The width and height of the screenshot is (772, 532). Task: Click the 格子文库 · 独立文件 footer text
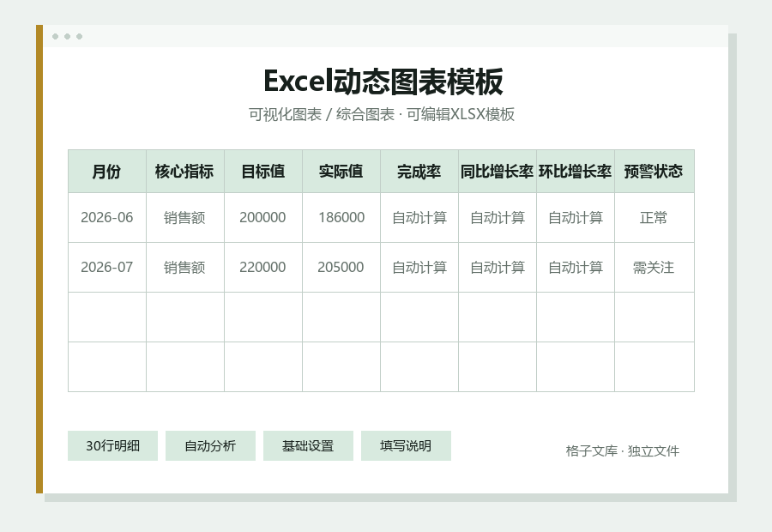click(623, 450)
